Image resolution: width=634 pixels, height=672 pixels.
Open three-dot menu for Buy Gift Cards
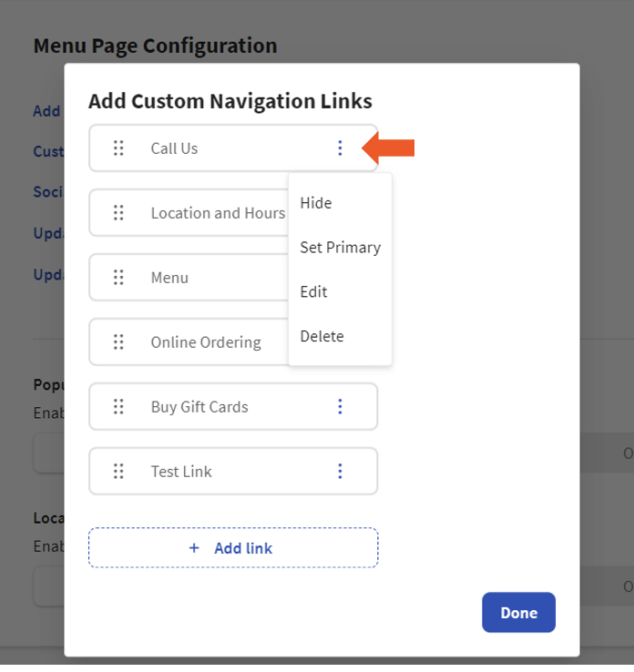pyautogui.click(x=340, y=407)
